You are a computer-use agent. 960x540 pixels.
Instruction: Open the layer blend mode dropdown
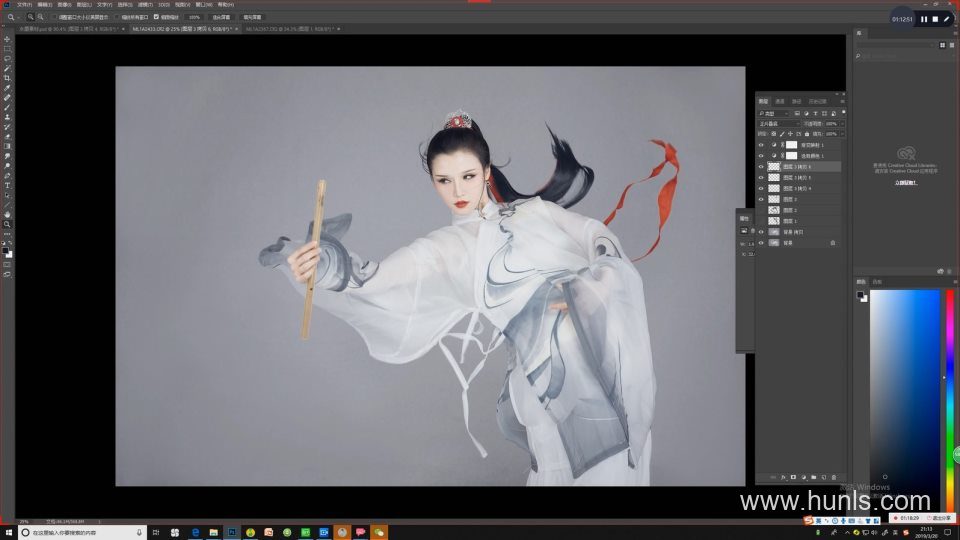click(779, 123)
